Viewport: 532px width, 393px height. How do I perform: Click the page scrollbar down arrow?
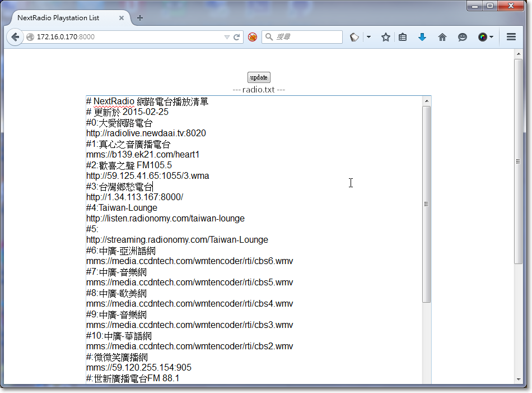point(518,379)
